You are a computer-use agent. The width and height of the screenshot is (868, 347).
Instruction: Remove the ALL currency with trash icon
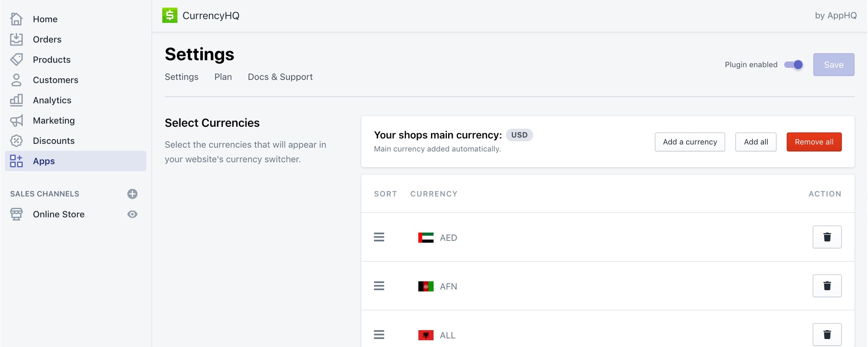pyautogui.click(x=827, y=335)
